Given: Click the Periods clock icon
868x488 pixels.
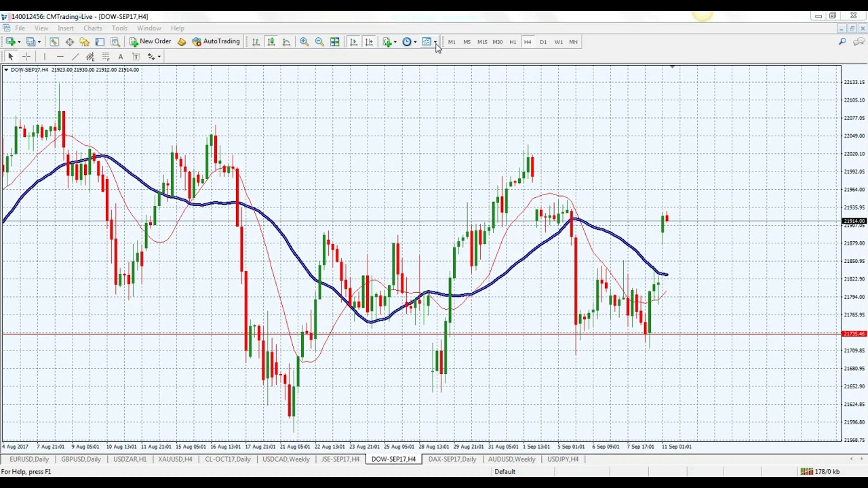Looking at the screenshot, I should click(x=407, y=42).
